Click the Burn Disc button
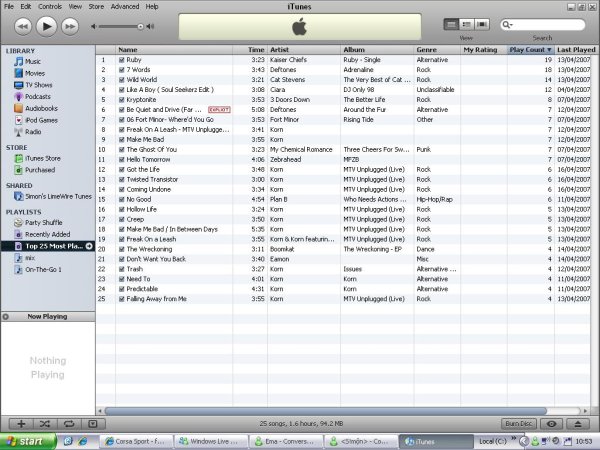 click(x=516, y=424)
